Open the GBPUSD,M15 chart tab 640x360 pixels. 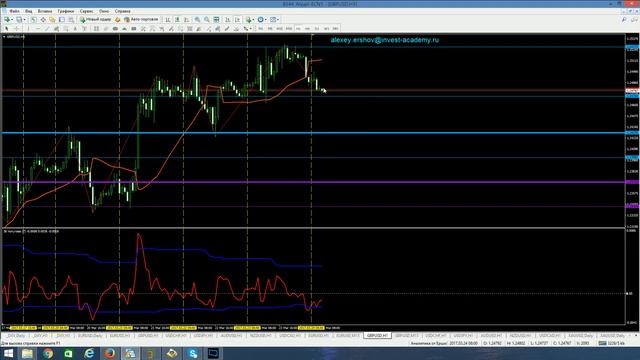(x=407, y=336)
